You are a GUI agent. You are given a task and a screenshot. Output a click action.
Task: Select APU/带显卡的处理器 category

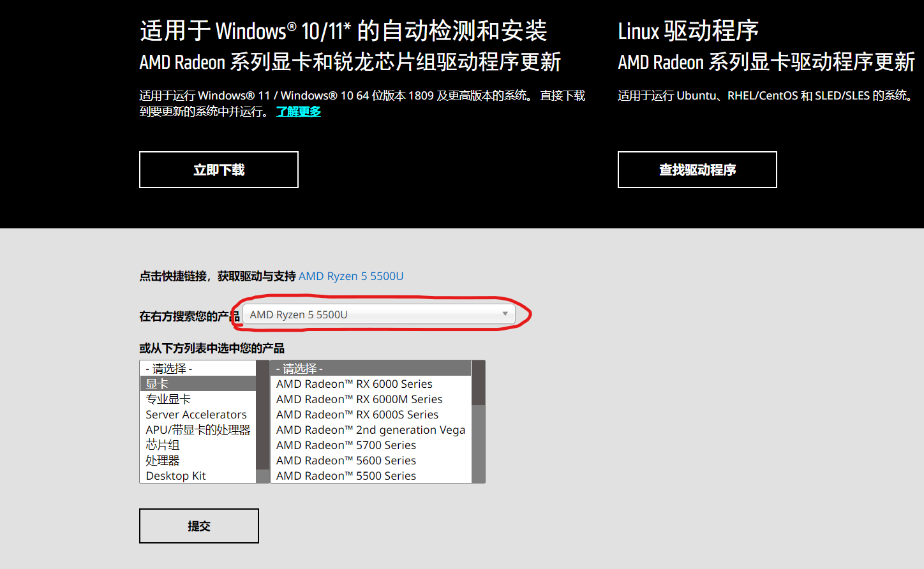[x=198, y=429]
